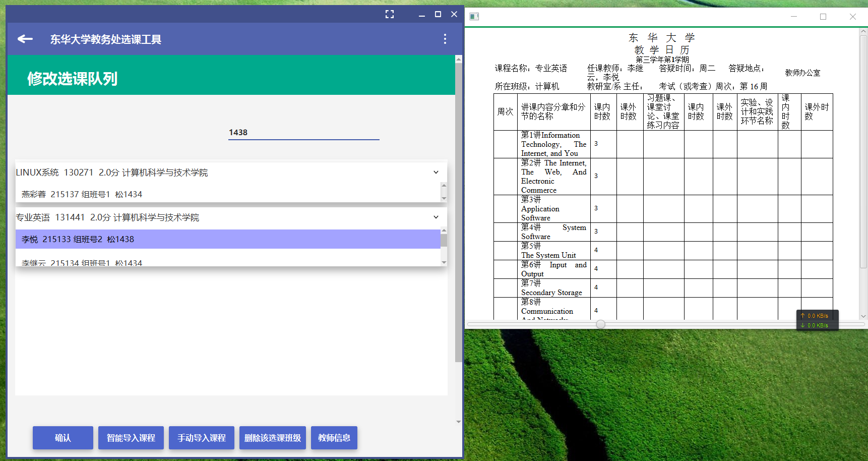Click the document viewer vertical scrollbar thumb
The image size is (868, 461).
click(863, 152)
